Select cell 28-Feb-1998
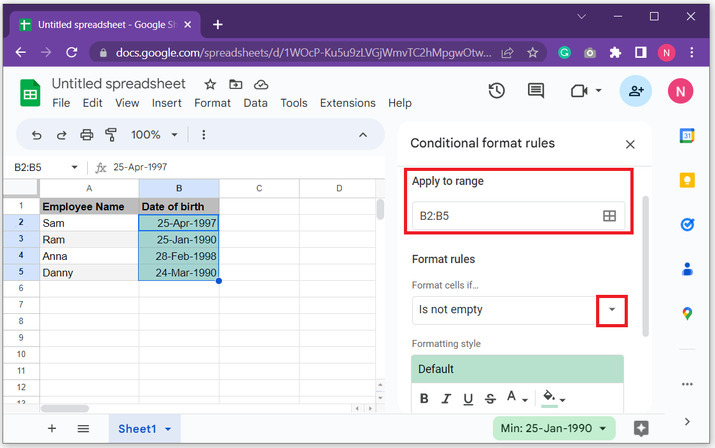 (179, 256)
